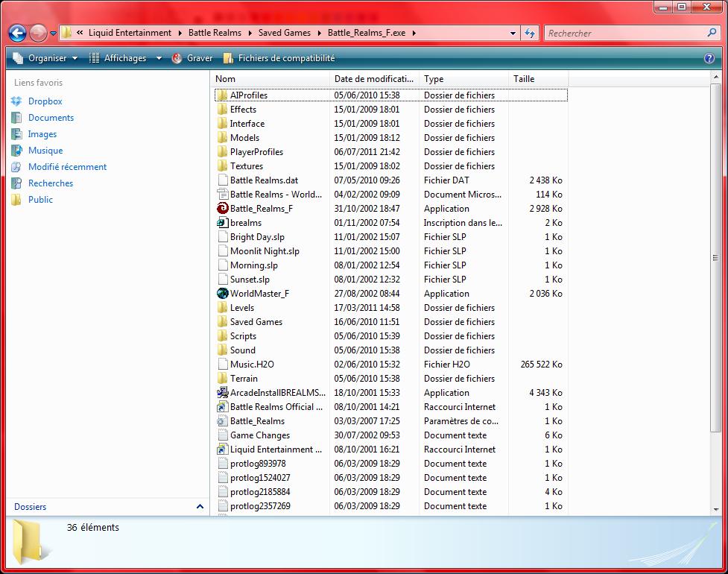The height and width of the screenshot is (574, 728).
Task: Select the Moonlit Night.slp file name
Action: 265,251
